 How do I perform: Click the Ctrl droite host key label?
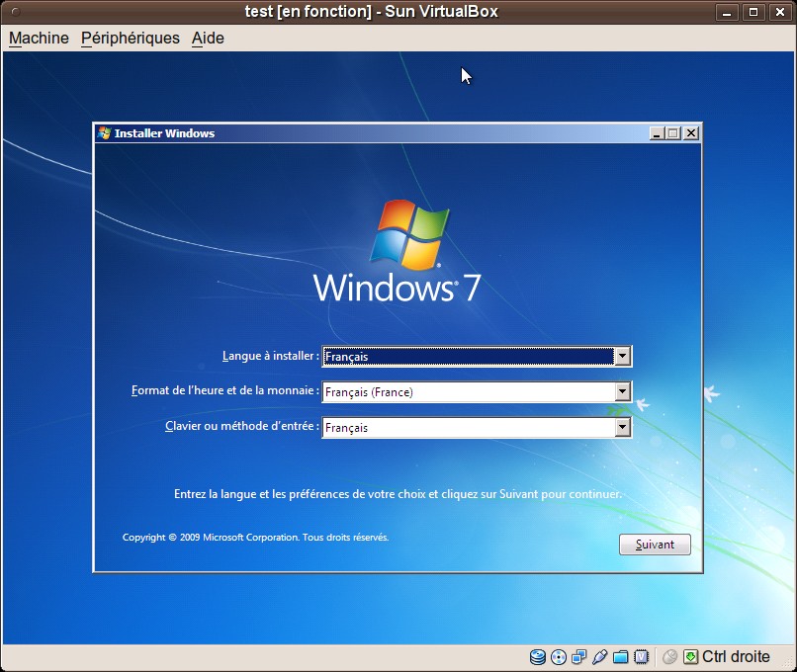tap(736, 657)
